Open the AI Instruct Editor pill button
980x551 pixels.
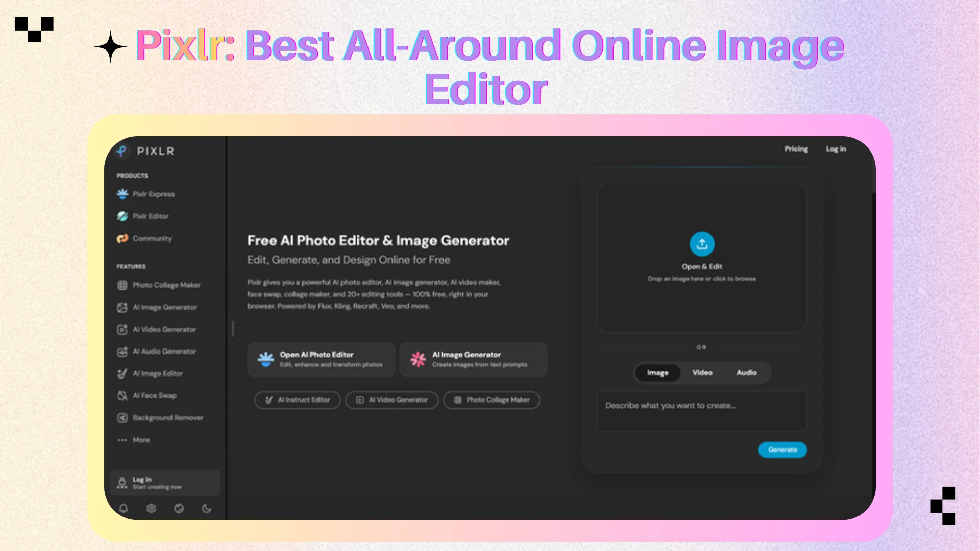tap(298, 400)
